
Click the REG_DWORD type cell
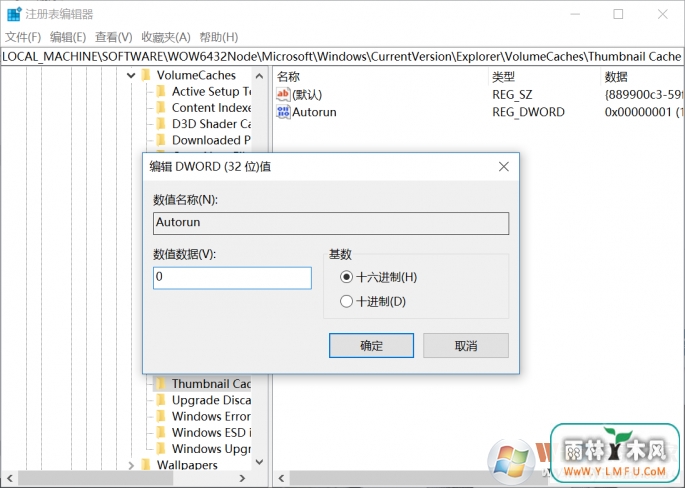528,112
